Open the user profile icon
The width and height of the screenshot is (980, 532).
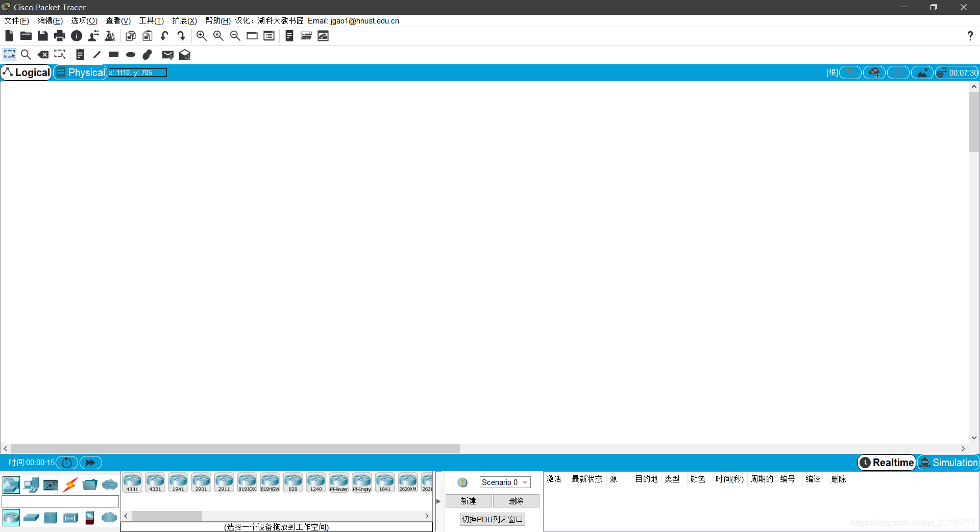93,36
